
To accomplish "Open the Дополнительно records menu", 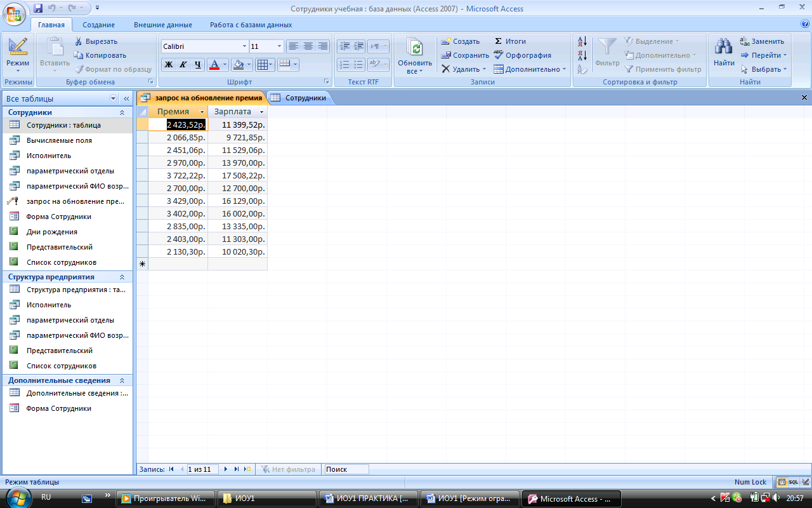I will (x=530, y=69).
